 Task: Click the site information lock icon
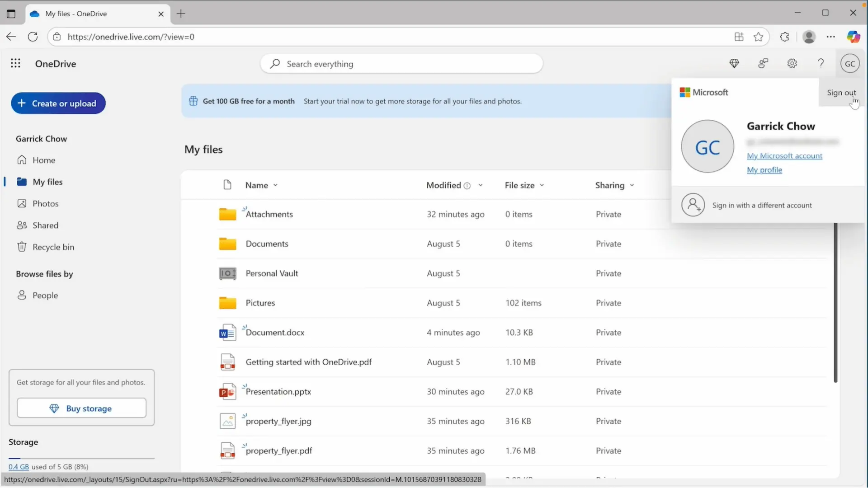(x=57, y=37)
